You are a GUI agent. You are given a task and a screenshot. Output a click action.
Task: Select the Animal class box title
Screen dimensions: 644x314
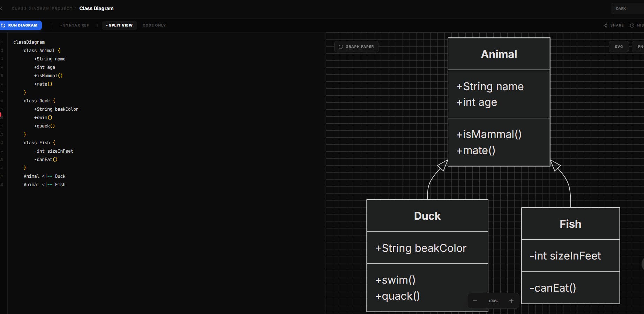tap(499, 54)
